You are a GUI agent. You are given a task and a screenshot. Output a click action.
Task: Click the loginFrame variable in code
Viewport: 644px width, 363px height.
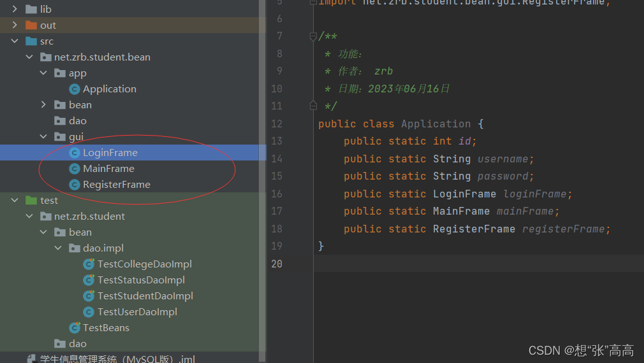pos(535,194)
